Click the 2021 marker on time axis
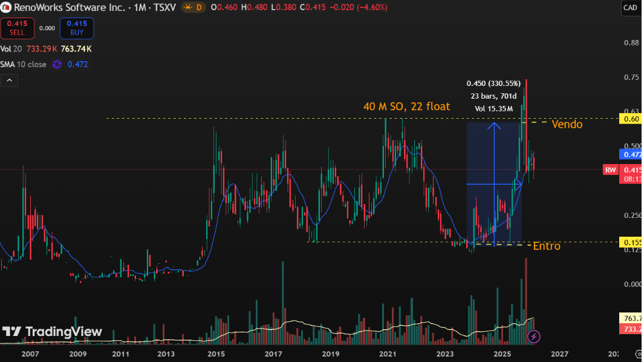 coord(387,354)
